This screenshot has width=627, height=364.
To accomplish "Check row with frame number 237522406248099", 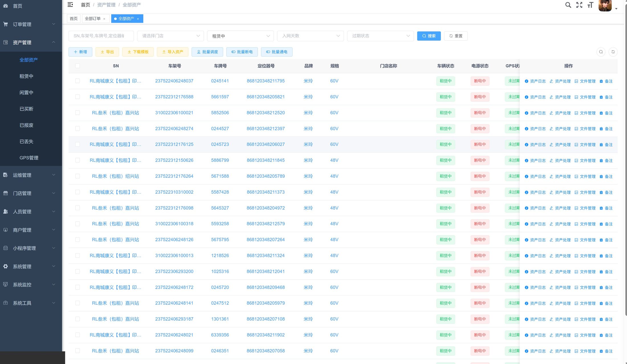I will pos(78,351).
